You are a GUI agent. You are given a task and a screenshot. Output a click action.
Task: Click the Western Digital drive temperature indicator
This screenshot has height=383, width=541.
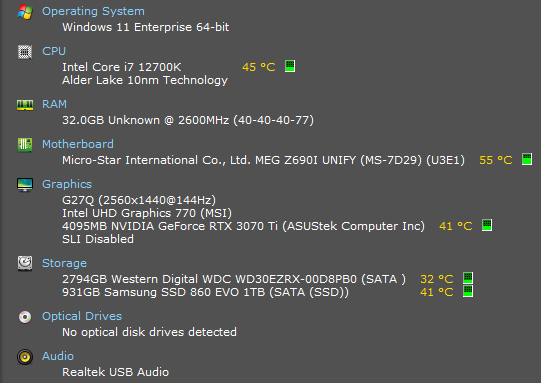468,278
